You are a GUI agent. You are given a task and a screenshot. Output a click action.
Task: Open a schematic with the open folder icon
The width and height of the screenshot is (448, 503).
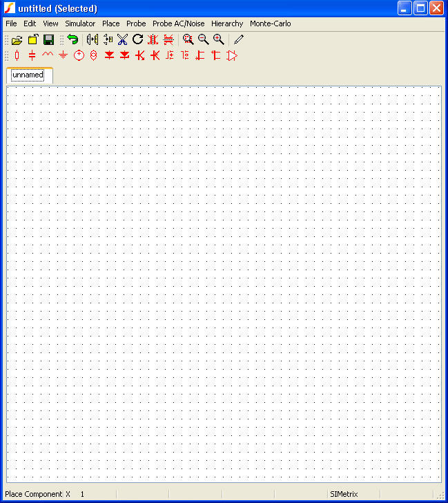coord(17,40)
